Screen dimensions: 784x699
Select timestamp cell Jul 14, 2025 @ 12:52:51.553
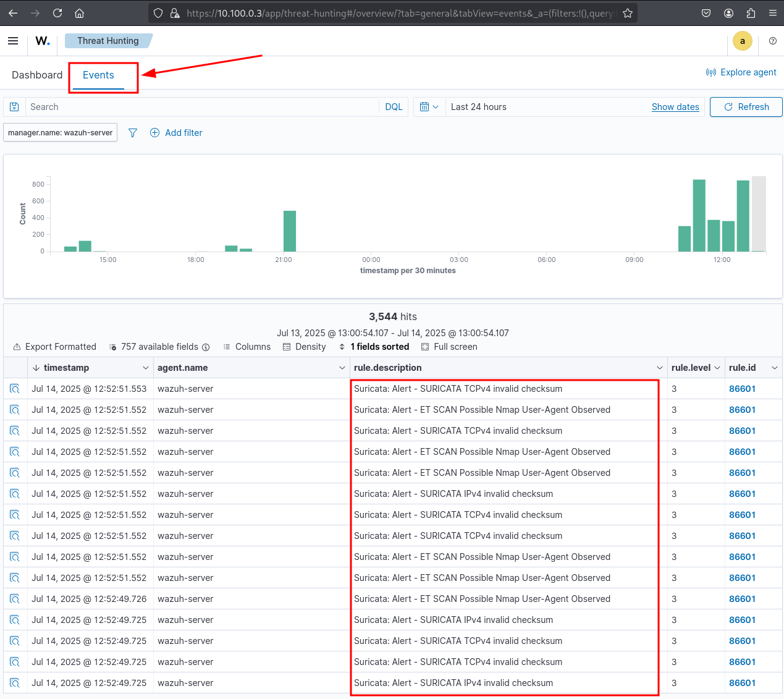89,389
